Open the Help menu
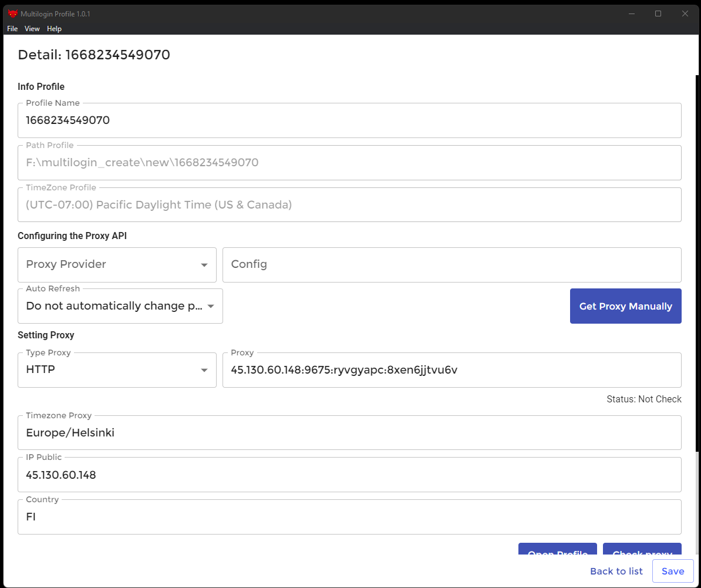 coord(54,29)
